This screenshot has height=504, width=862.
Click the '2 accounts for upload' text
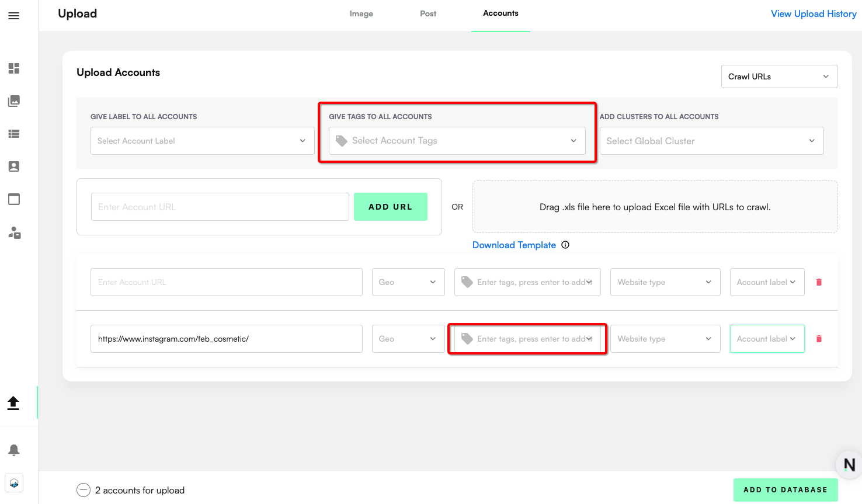[140, 491]
